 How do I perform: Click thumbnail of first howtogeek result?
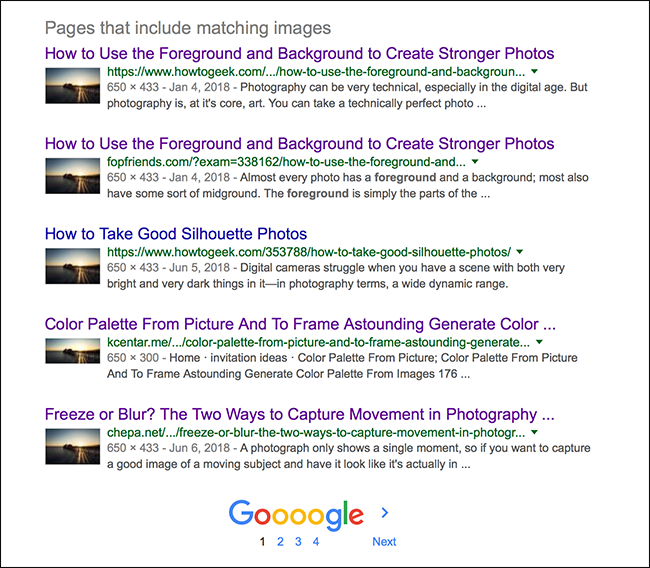[73, 85]
